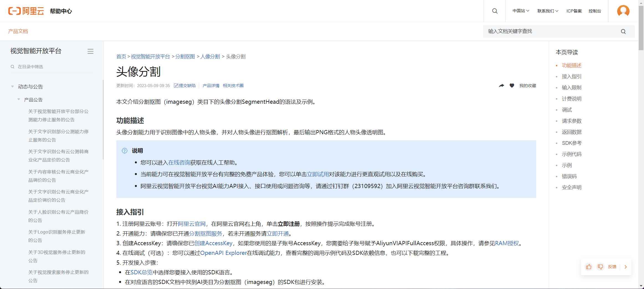Click the document search magnifier icon

623,31
